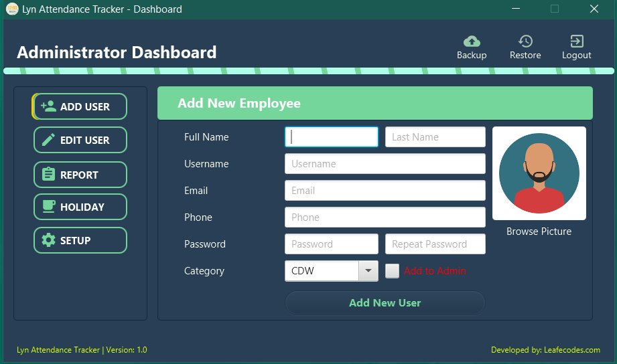Viewport: 617px width, 364px height.
Task: Click the Username input field
Action: pos(385,163)
